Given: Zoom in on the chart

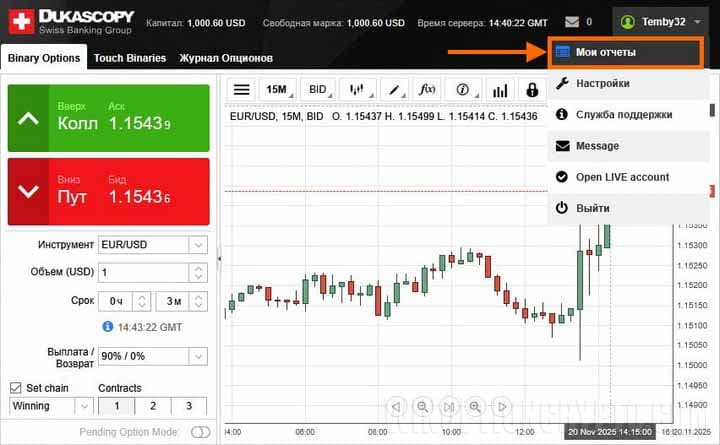Looking at the screenshot, I should coord(475,406).
